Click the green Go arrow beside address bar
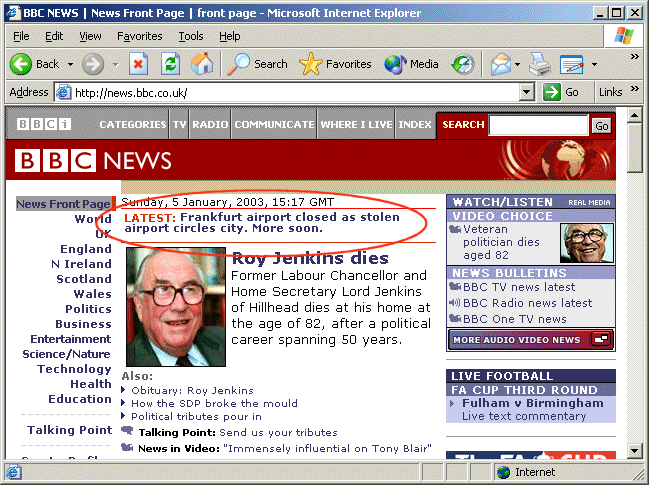 552,92
